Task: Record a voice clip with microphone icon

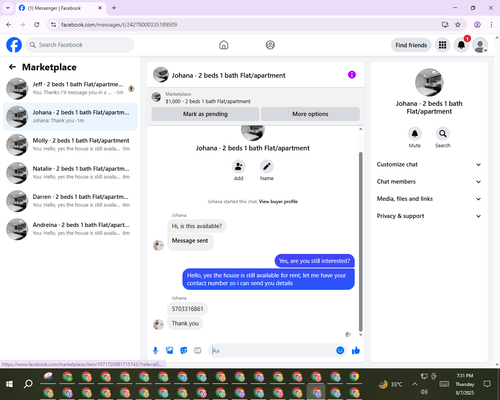Action: [x=155, y=350]
